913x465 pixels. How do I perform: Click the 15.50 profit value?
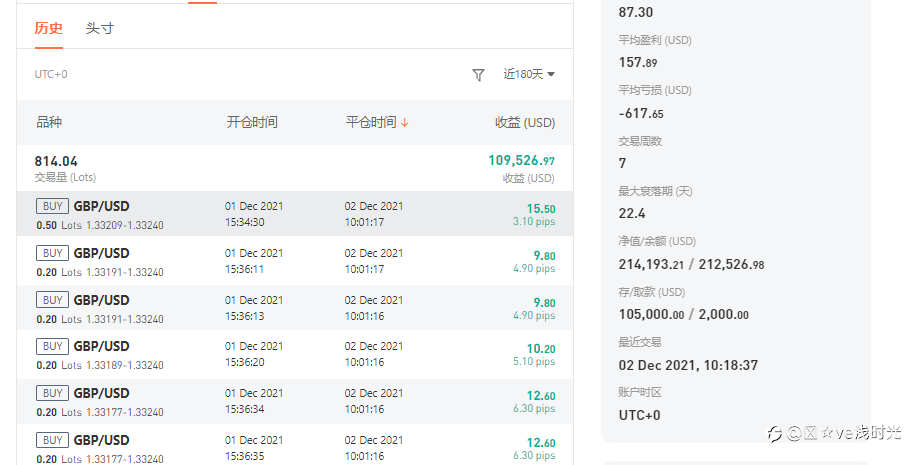(x=541, y=209)
